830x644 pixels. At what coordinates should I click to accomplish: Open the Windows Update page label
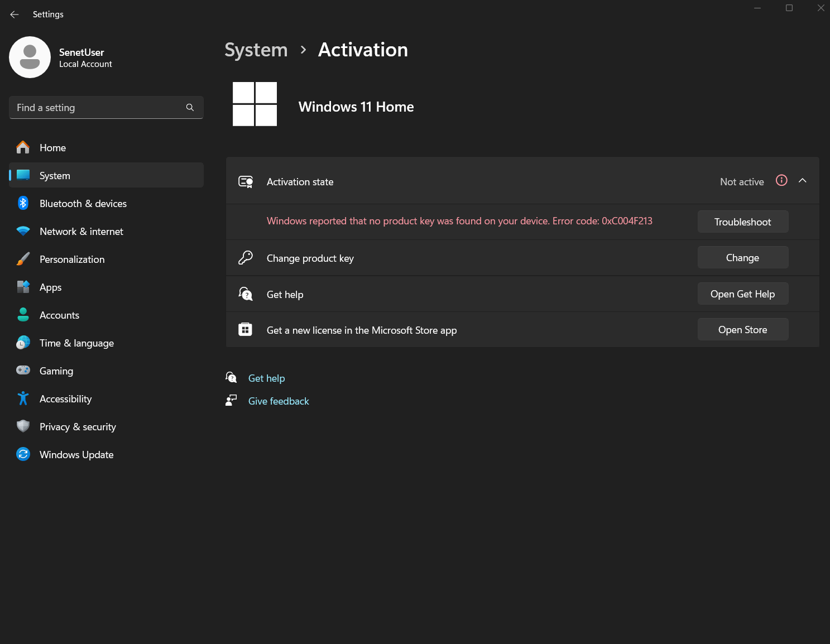coord(76,455)
